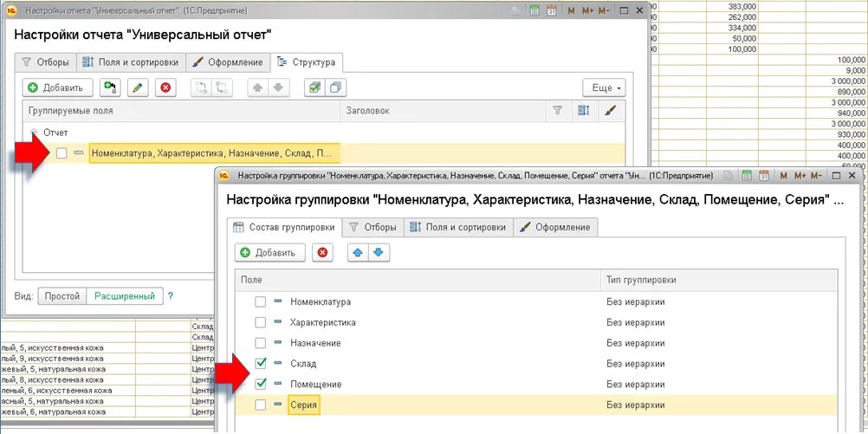The height and width of the screenshot is (434, 868).
Task: Uncheck the Склад field checkbox
Action: coord(260,364)
